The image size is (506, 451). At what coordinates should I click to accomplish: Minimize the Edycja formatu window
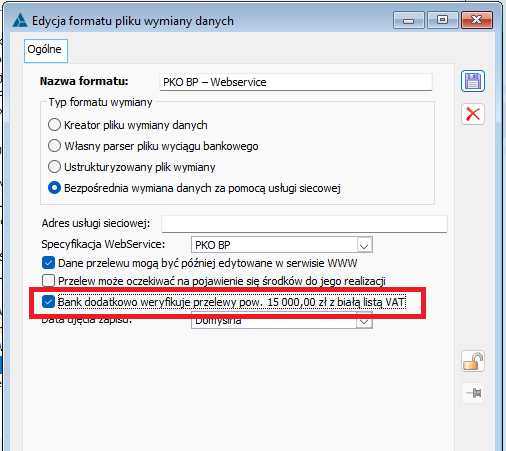(409, 20)
